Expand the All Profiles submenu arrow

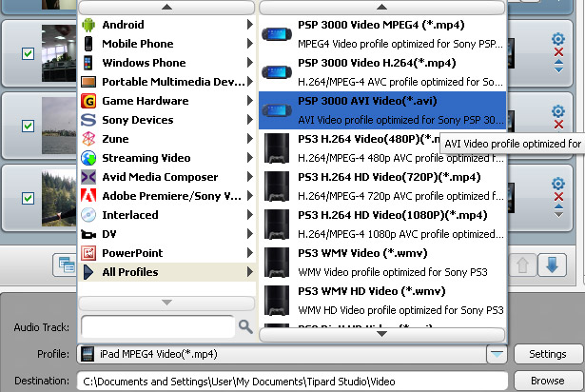tap(249, 272)
